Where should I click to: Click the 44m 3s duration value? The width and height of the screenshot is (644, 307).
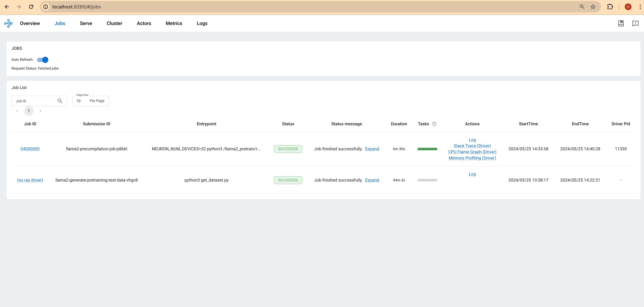click(x=399, y=180)
